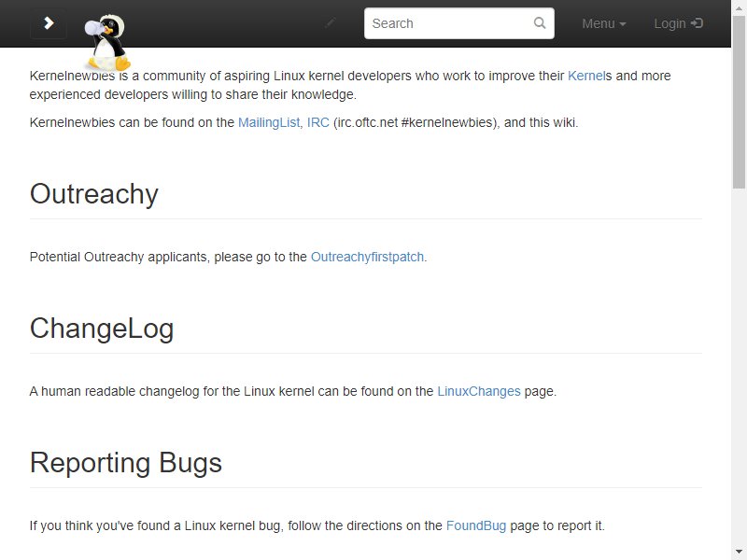Click the scrollbar down arrow
This screenshot has width=747, height=560.
739,551
